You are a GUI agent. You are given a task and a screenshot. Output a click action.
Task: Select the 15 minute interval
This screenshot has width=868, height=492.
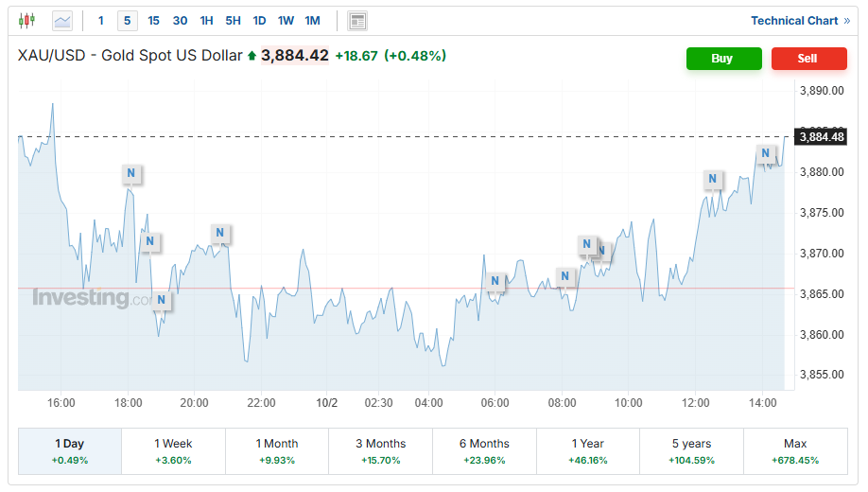154,20
